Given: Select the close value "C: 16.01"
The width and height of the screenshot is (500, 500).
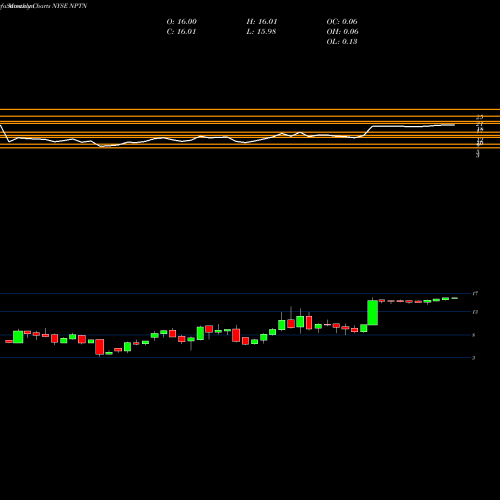Looking at the screenshot, I should pyautogui.click(x=181, y=32).
